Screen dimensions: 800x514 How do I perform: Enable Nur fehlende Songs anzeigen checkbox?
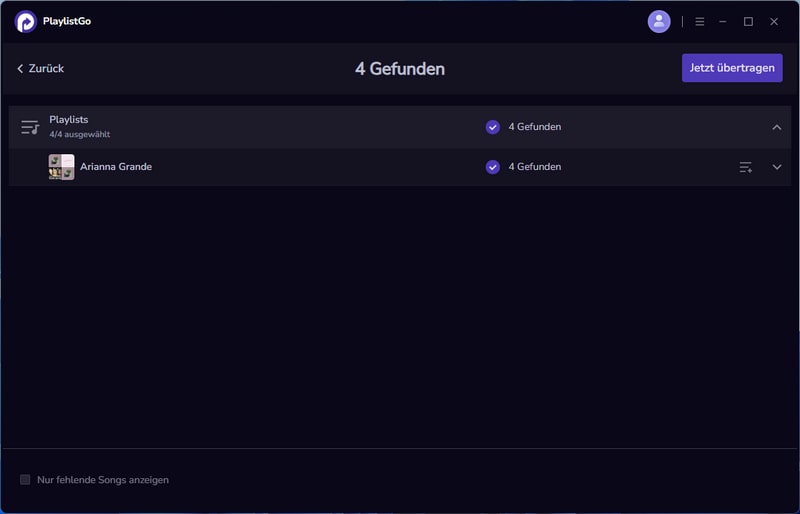[x=26, y=480]
